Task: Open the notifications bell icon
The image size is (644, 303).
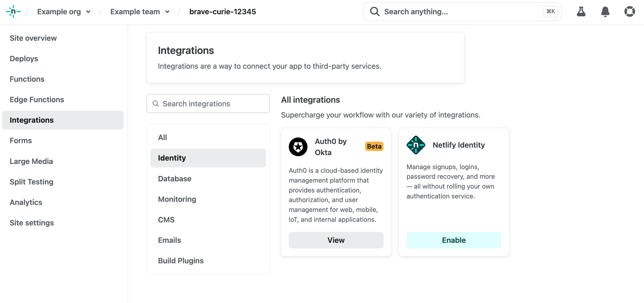Action: tap(605, 12)
